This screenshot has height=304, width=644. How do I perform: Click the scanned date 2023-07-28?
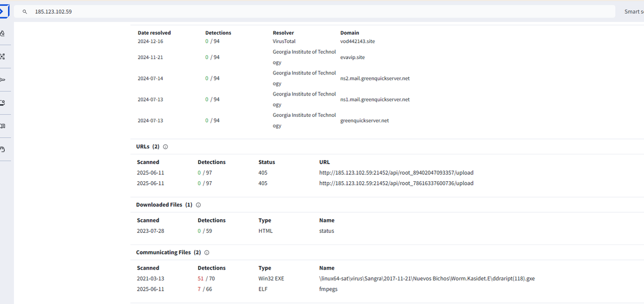tap(150, 231)
